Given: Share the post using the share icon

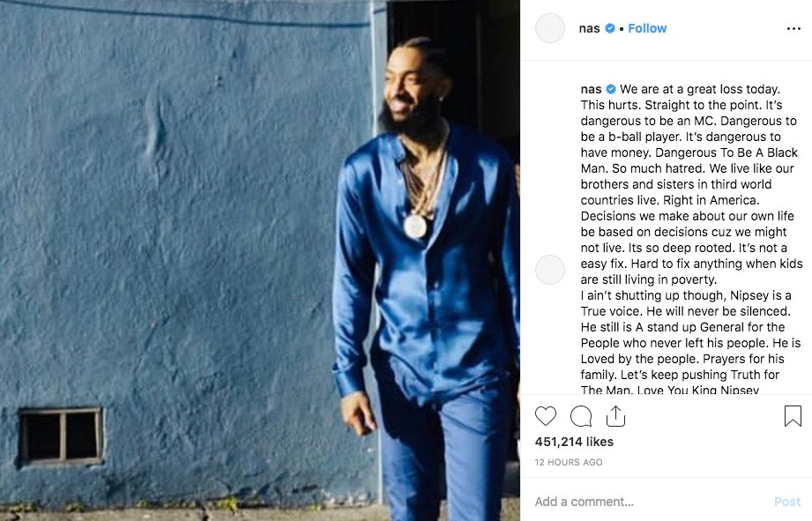Looking at the screenshot, I should click(x=615, y=416).
